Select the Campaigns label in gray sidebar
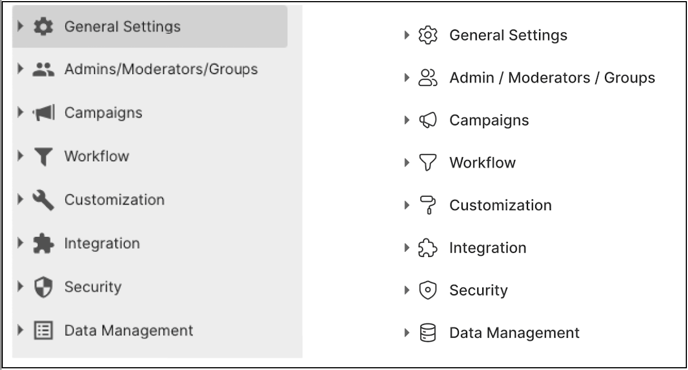Screen dimensions: 688x370 click(103, 113)
